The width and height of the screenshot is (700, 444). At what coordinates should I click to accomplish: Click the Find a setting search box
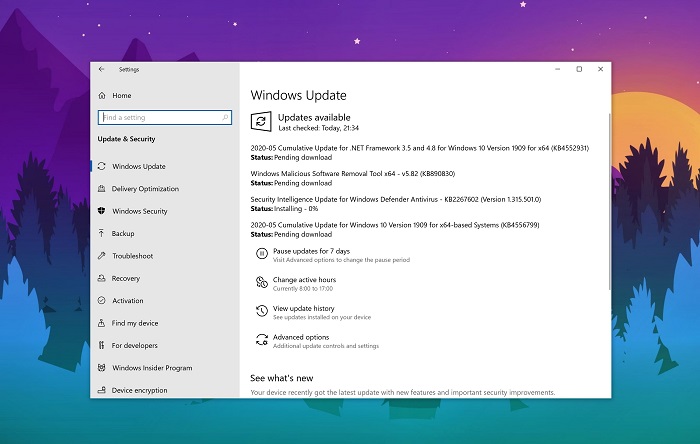(x=160, y=118)
